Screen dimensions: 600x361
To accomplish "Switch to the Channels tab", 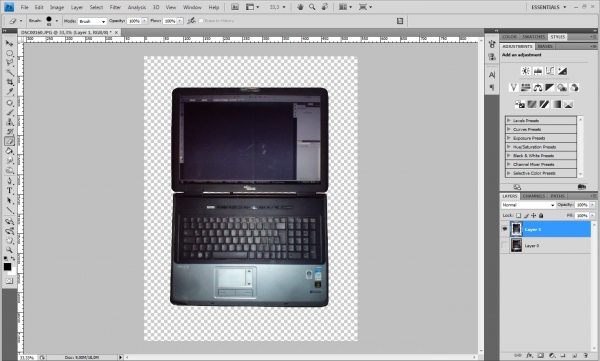I will point(533,196).
